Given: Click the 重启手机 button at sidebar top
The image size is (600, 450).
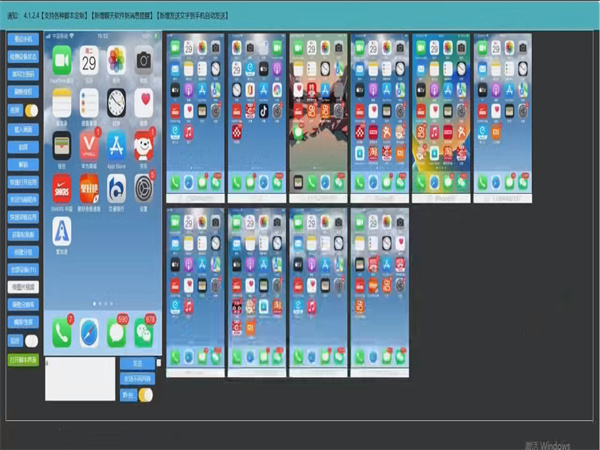Looking at the screenshot, I should click(x=22, y=39).
